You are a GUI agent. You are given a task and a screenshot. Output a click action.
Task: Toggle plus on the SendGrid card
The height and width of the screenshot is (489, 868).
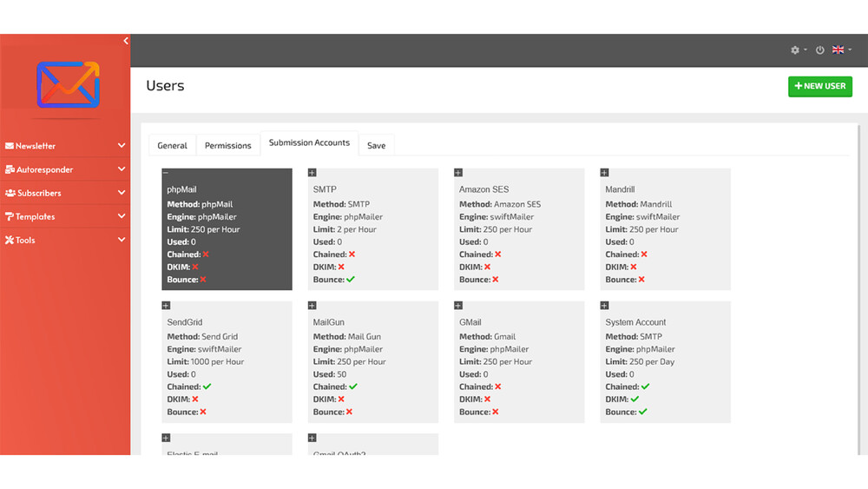pyautogui.click(x=166, y=306)
